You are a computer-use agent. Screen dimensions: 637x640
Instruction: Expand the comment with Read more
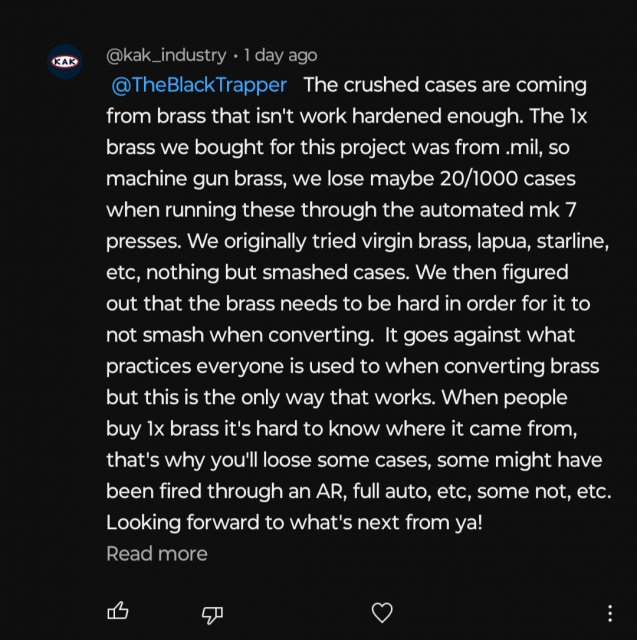coord(157,553)
